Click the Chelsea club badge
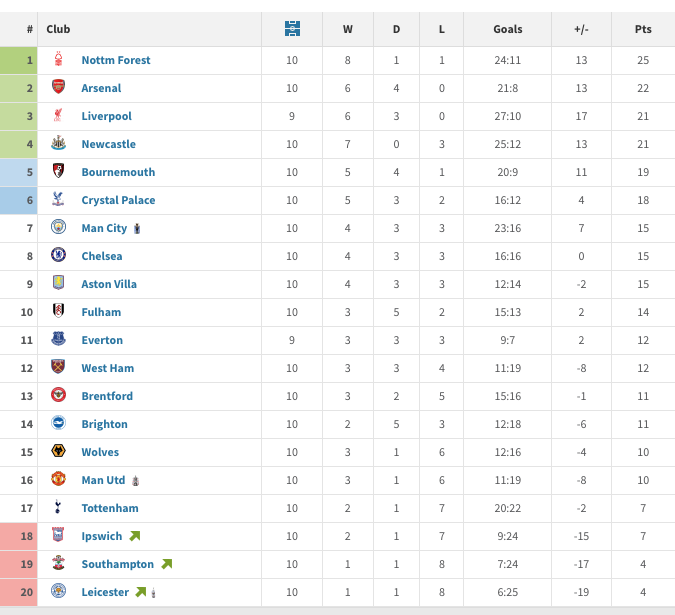 [x=58, y=255]
